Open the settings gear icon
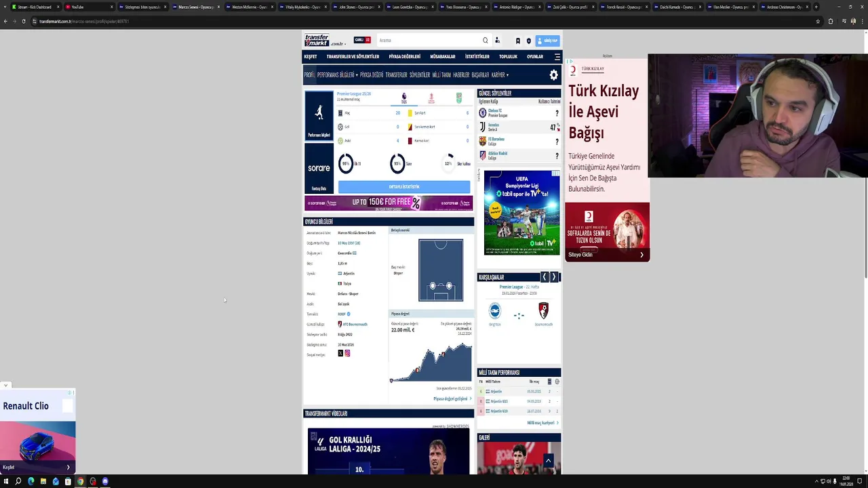868x488 pixels. 554,75
